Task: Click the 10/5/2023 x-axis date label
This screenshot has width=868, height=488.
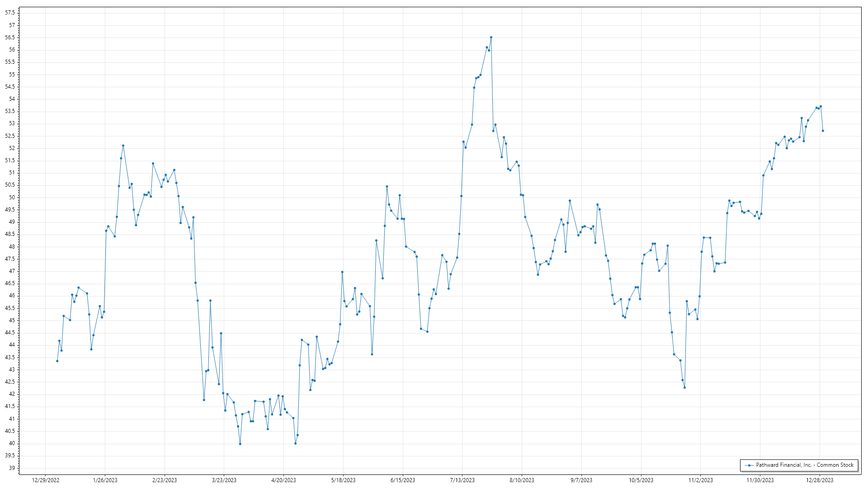Action: [641, 480]
